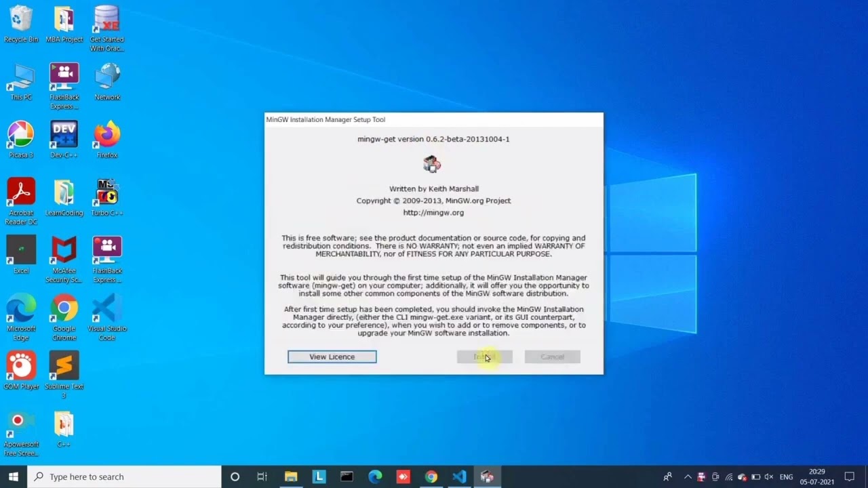Select the Dev-C++ desktop shortcut
Screen dimensions: 868x488
(64, 140)
